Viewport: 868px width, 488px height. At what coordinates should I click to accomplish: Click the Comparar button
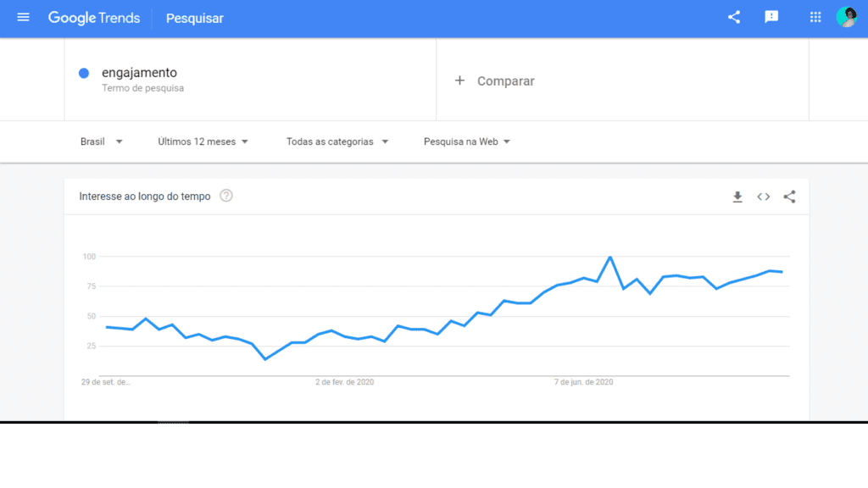494,80
